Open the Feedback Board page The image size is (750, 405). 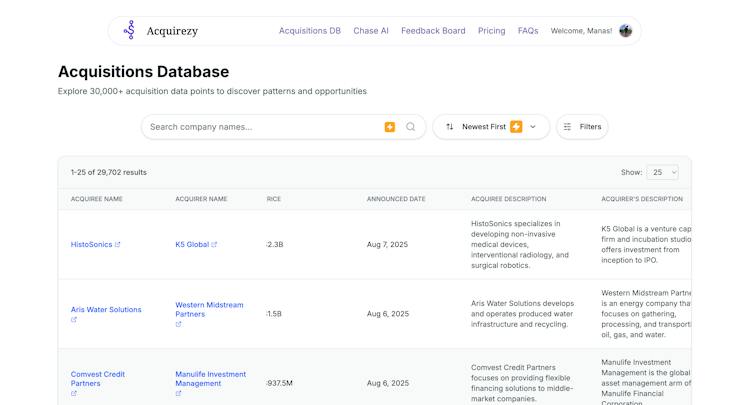[x=433, y=31]
